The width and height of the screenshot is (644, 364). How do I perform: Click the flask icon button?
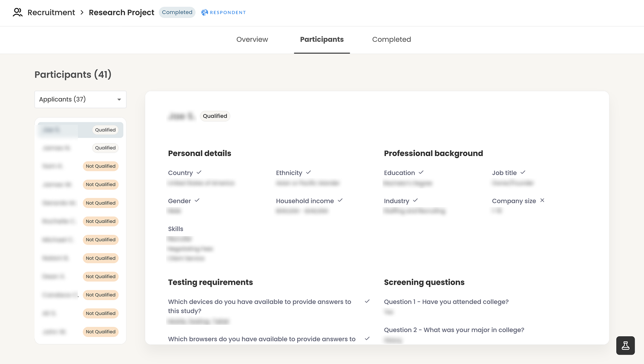point(626,346)
